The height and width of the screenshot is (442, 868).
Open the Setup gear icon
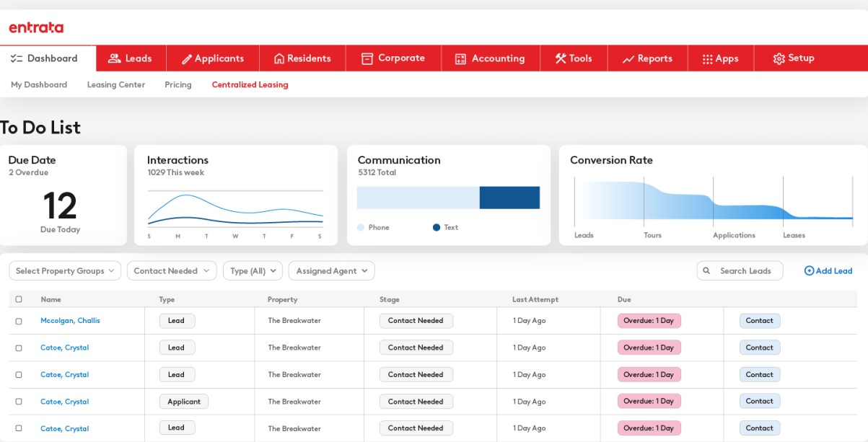778,58
